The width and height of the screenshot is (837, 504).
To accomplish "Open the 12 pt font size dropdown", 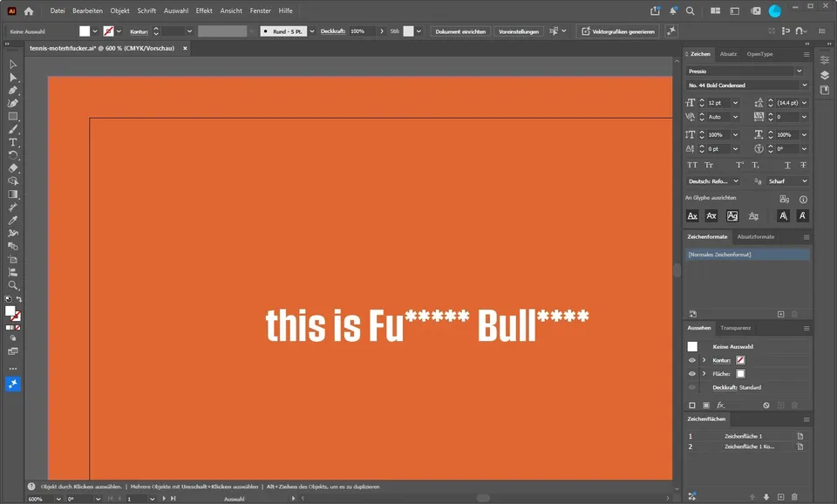I will coord(735,103).
